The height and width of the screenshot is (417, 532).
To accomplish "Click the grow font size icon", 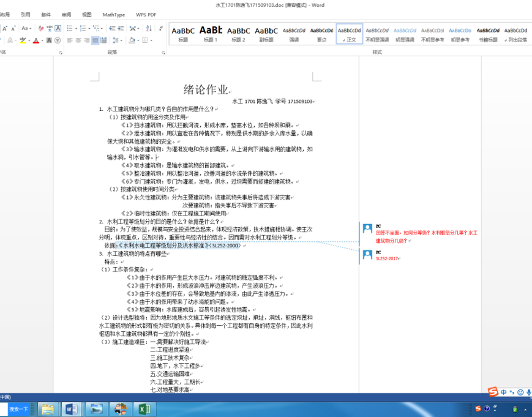I will pyautogui.click(x=3, y=28).
